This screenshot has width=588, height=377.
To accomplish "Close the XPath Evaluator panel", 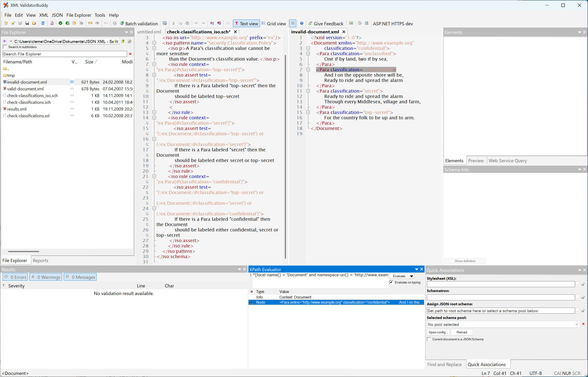I will pos(422,269).
